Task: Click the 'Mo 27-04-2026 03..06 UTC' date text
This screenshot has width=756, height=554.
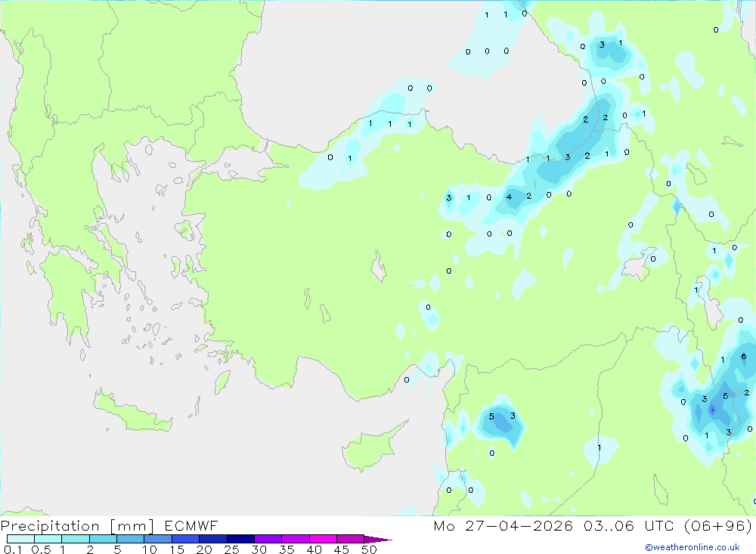Action: click(x=553, y=525)
